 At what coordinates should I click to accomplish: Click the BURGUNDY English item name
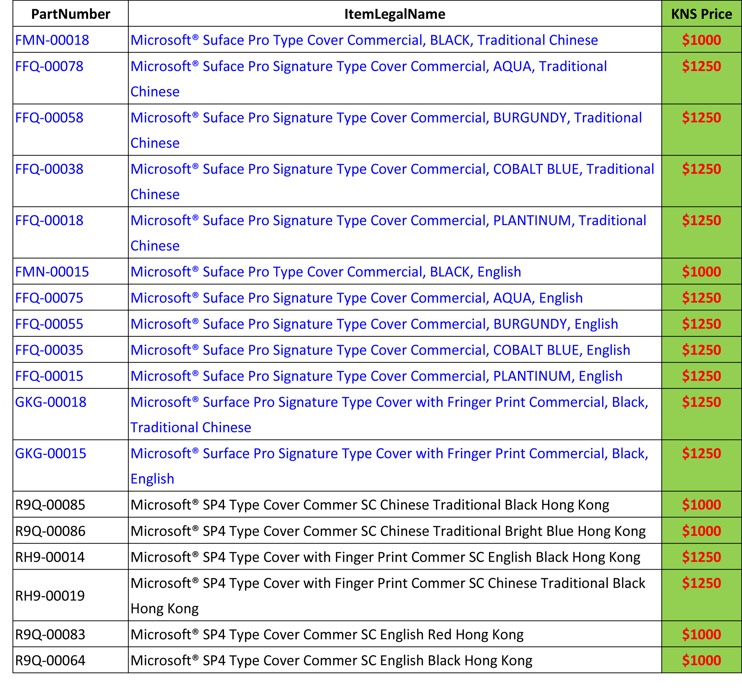click(374, 324)
